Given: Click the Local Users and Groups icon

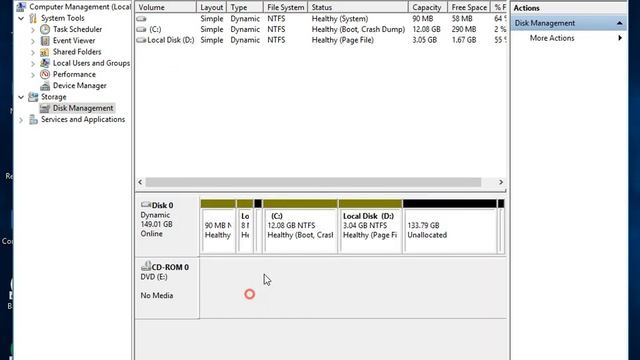Looking at the screenshot, I should [x=45, y=63].
